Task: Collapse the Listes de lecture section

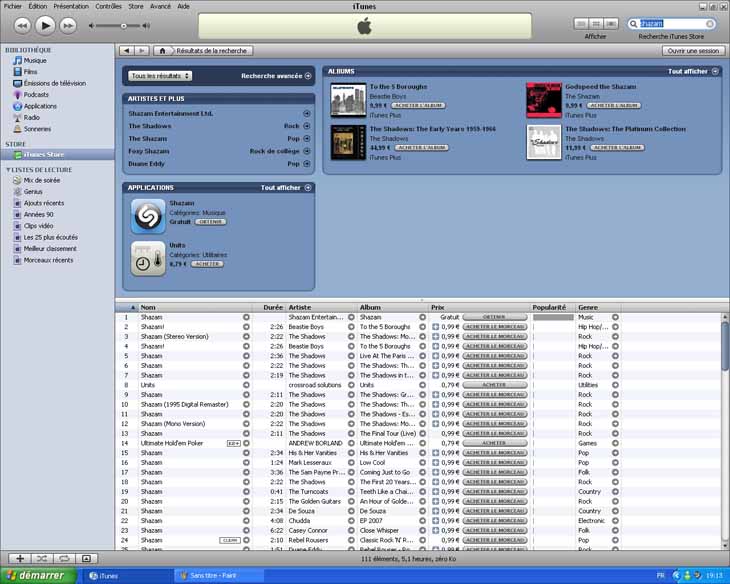Action: click(8, 170)
